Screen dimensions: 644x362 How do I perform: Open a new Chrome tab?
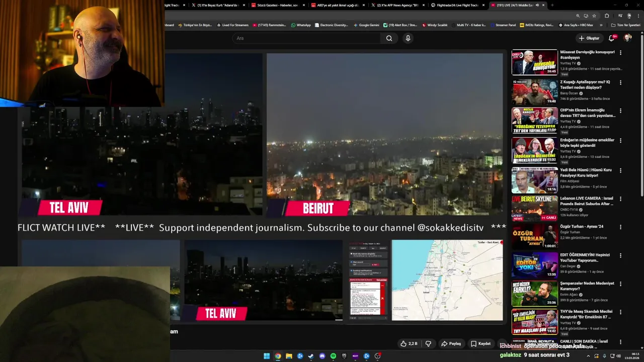point(552,5)
